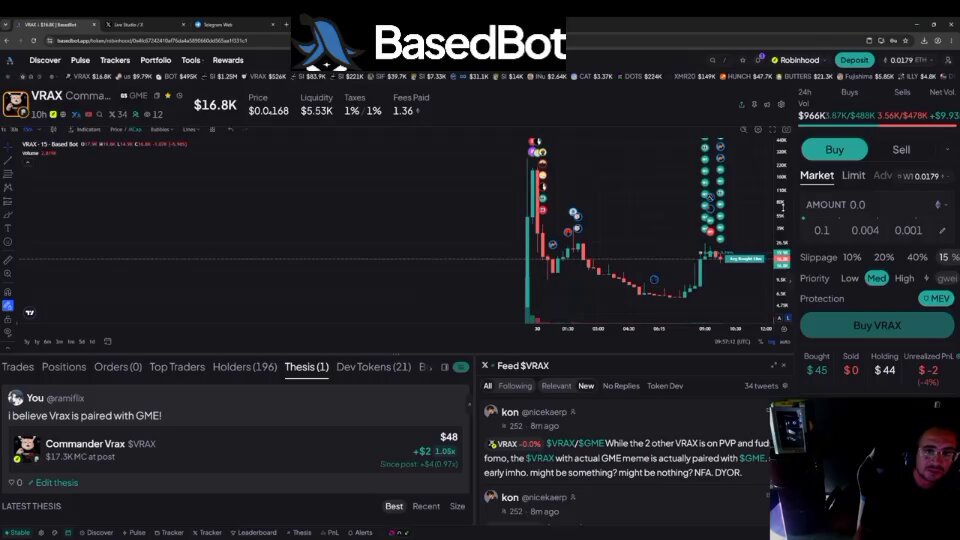
Task: Select preset amount 0.004
Action: click(864, 231)
